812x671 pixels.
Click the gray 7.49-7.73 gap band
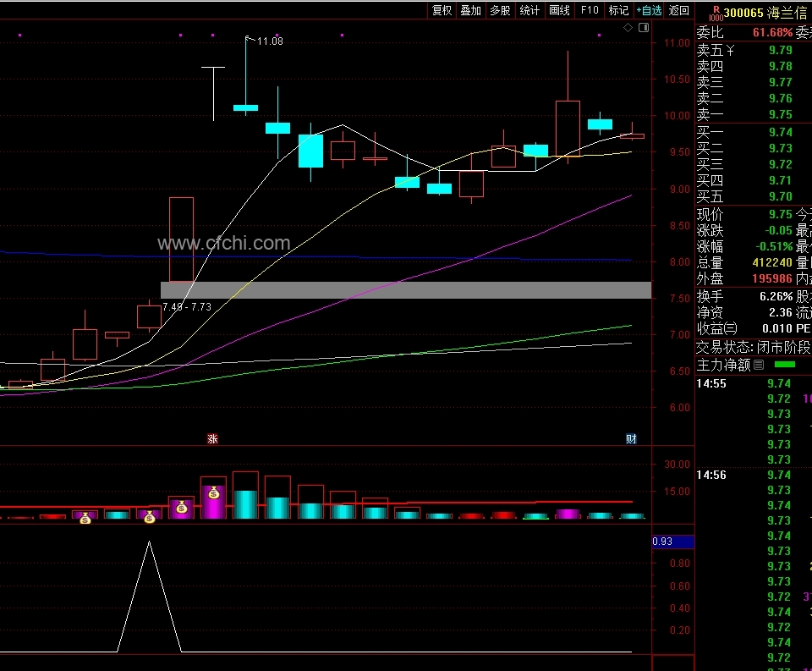pos(406,290)
